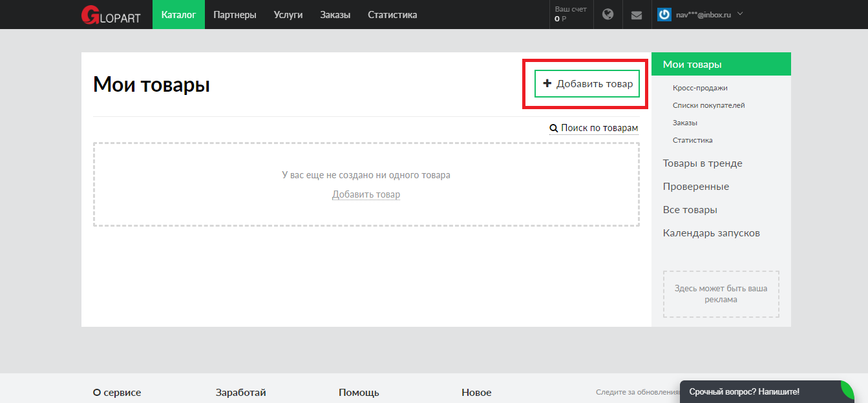
Task: Click the magnifier icon beside Поиск по товарам
Action: [x=553, y=129]
